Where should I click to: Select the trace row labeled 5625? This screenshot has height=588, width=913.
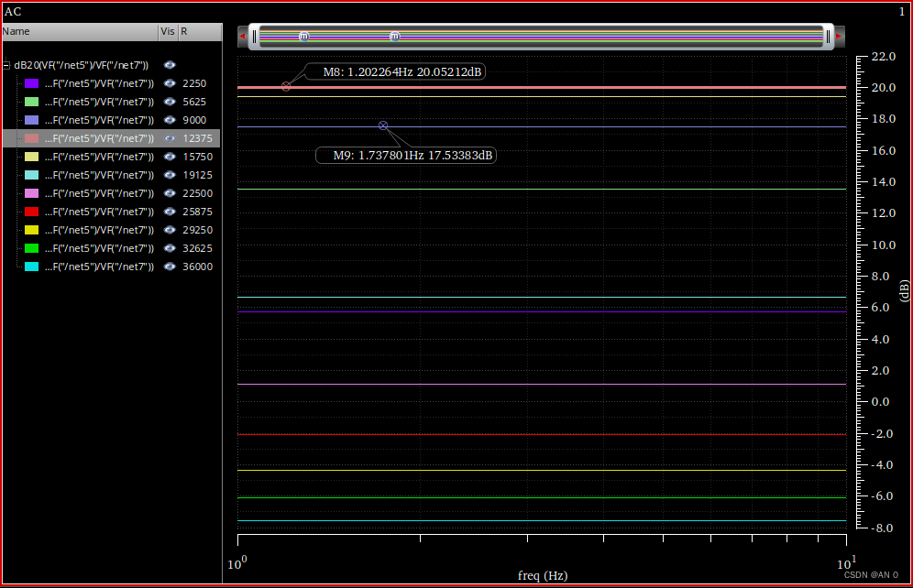(111, 102)
